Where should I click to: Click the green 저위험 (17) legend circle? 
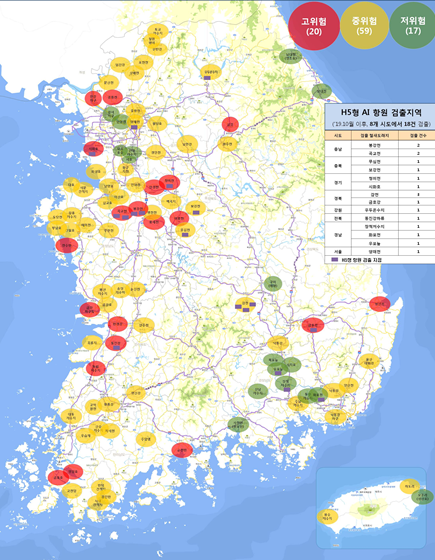click(413, 26)
